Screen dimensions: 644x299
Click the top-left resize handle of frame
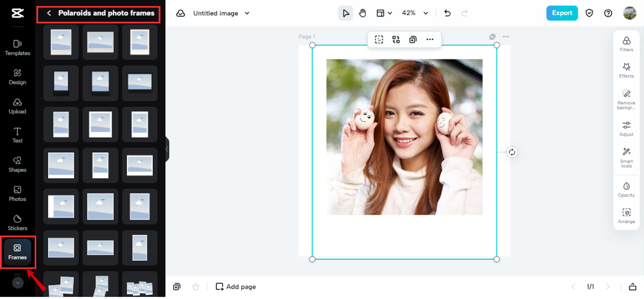[x=312, y=45]
